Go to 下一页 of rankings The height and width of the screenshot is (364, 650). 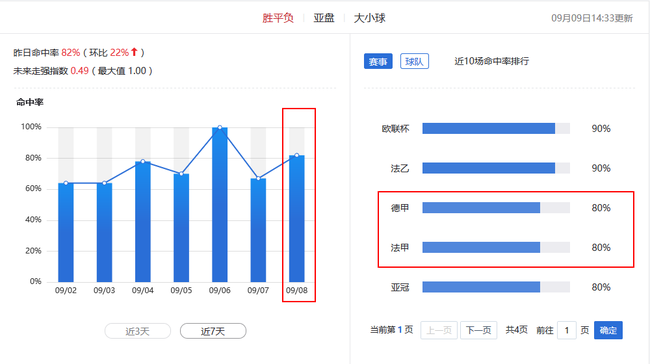pyautogui.click(x=478, y=330)
